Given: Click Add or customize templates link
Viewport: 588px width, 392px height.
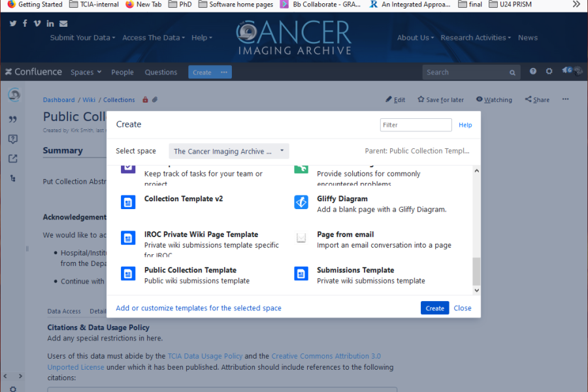Looking at the screenshot, I should point(199,308).
